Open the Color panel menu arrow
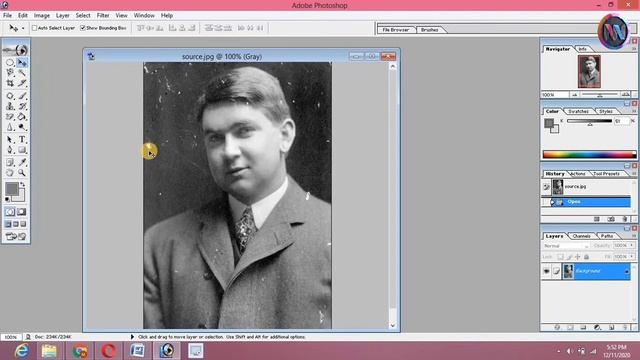Viewport: 640px width, 360px height. [x=634, y=111]
